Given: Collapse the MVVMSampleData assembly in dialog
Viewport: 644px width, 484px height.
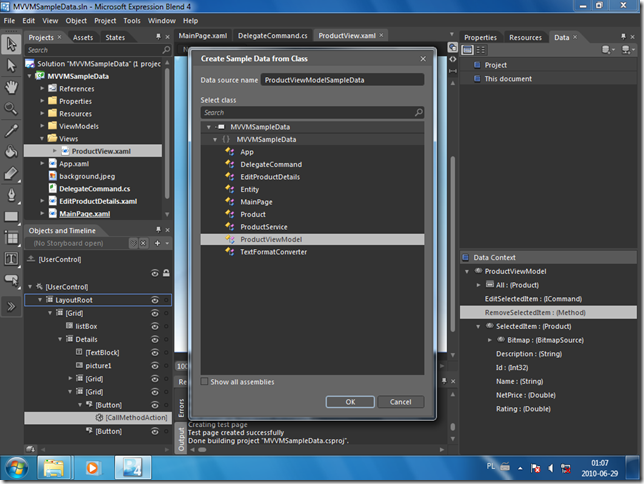Looking at the screenshot, I should (x=209, y=127).
